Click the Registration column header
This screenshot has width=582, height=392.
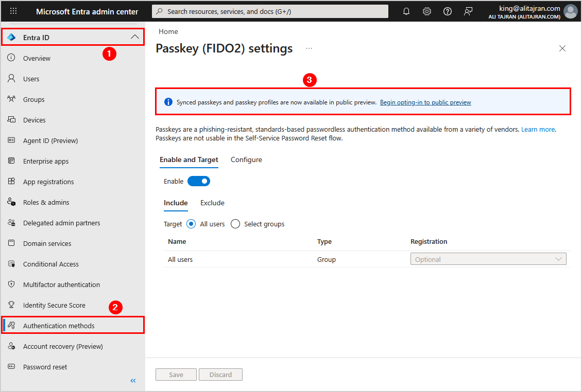click(429, 241)
